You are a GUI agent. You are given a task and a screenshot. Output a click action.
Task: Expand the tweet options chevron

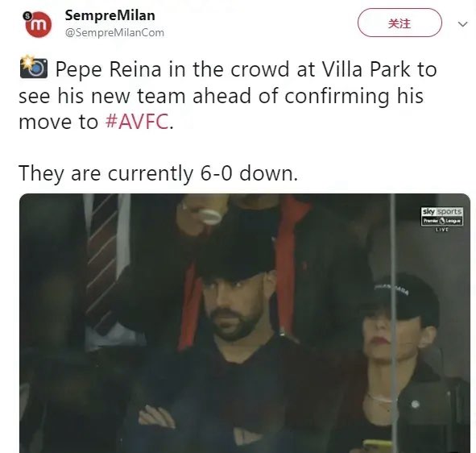tap(462, 24)
